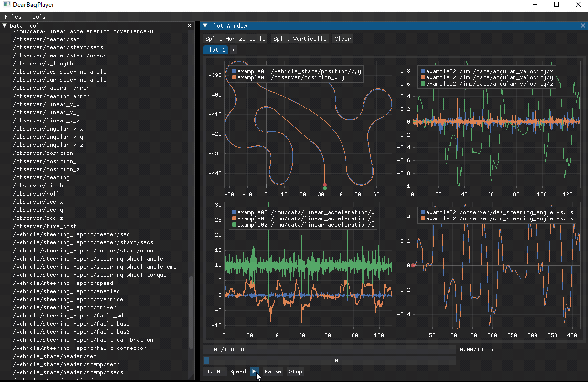The width and height of the screenshot is (588, 382).
Task: Pause the bag playback
Action: tap(273, 371)
